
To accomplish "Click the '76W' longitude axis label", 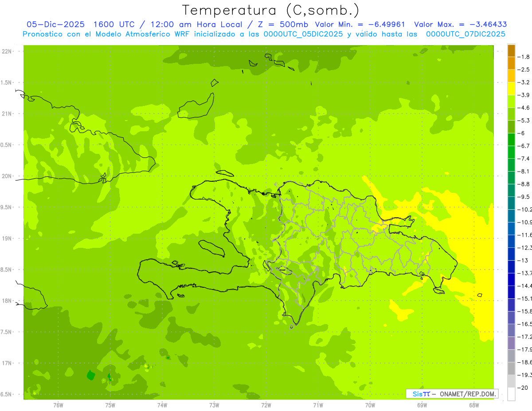I will (x=58, y=405).
